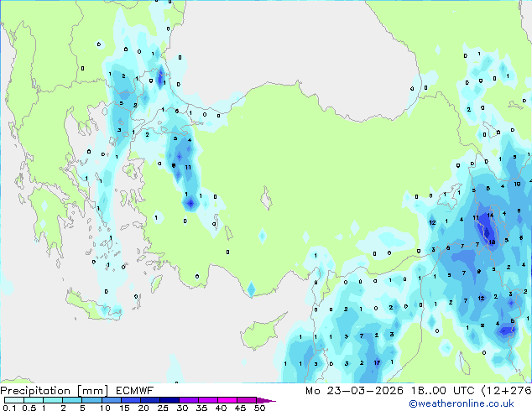Screen dimensions: 532x411
Task: Click the '18.00 UTC' time text
Action: (442, 391)
